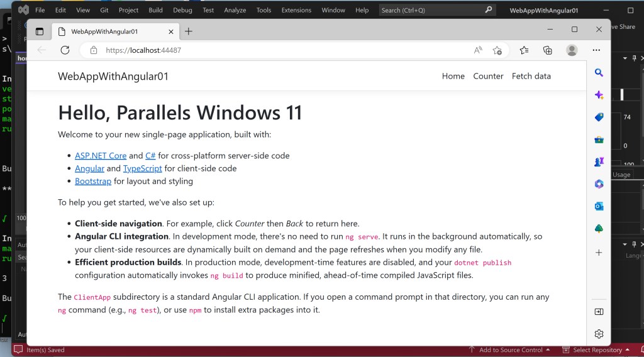Open Edge Settings and more menu
This screenshot has width=644, height=357.
(596, 50)
